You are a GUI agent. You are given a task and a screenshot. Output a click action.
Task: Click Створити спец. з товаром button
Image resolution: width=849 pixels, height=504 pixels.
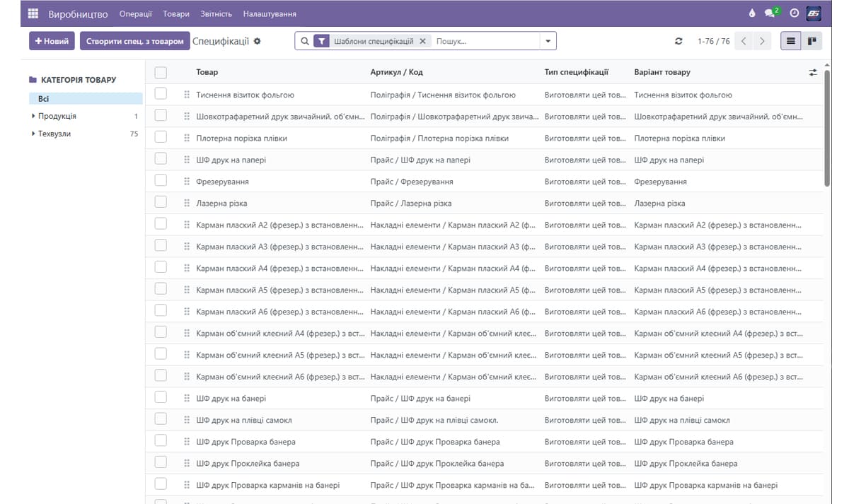pos(134,41)
